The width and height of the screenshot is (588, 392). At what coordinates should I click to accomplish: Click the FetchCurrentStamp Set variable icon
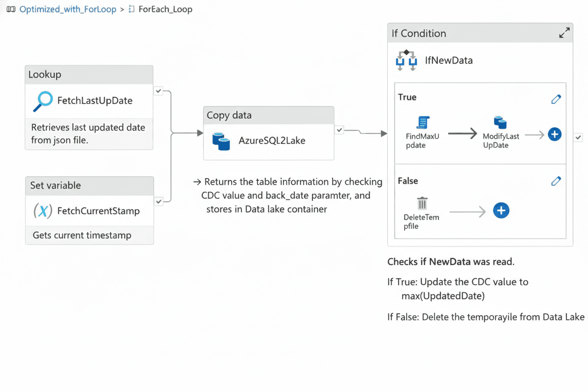44,211
